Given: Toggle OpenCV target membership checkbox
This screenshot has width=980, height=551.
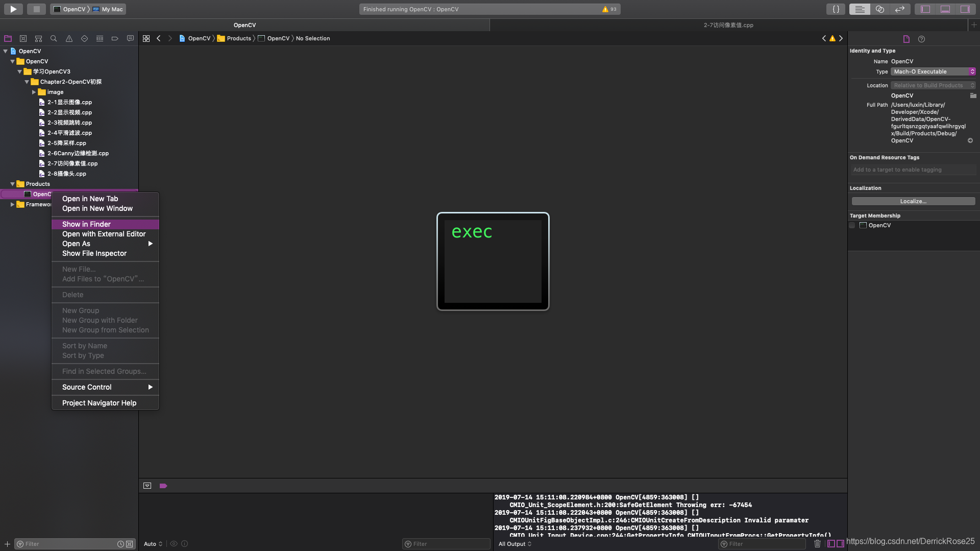Looking at the screenshot, I should pyautogui.click(x=852, y=225).
